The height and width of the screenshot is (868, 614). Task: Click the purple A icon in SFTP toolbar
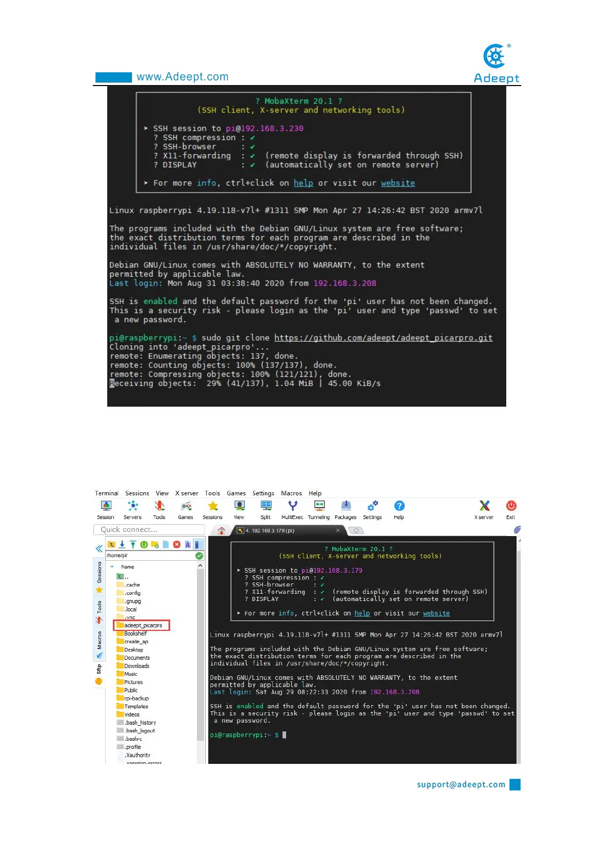(x=188, y=544)
